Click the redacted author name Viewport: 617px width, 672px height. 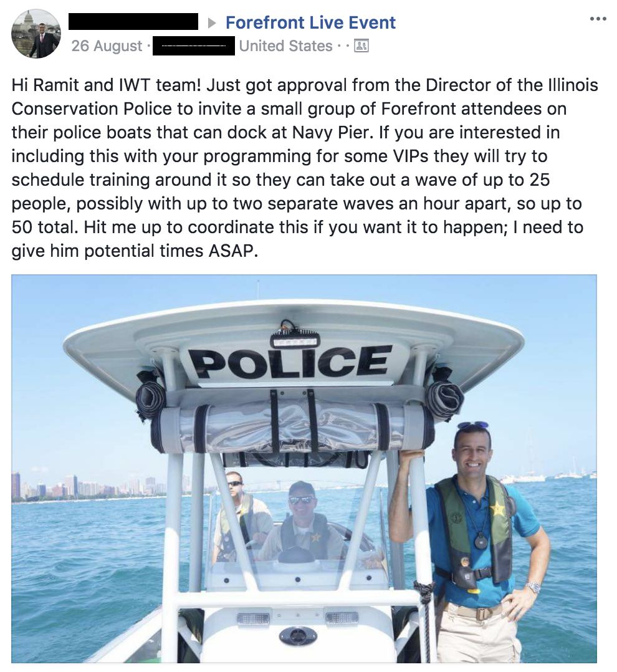pyautogui.click(x=133, y=21)
